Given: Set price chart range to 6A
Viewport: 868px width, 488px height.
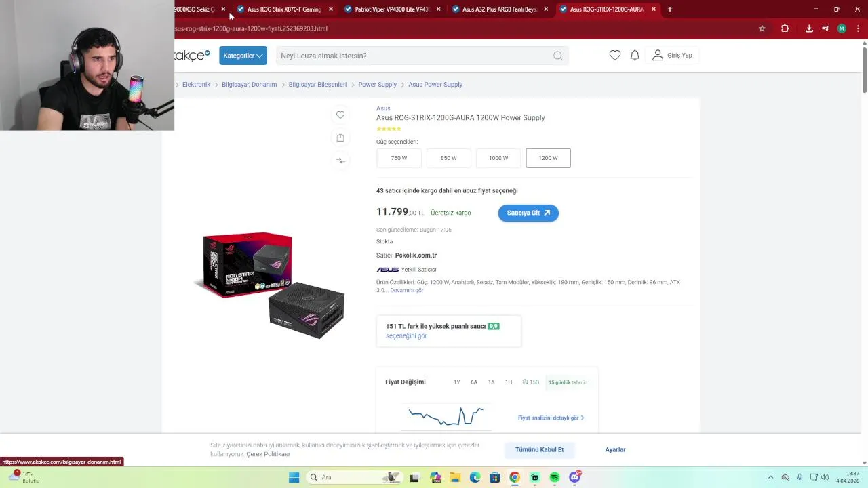Looking at the screenshot, I should (x=474, y=382).
